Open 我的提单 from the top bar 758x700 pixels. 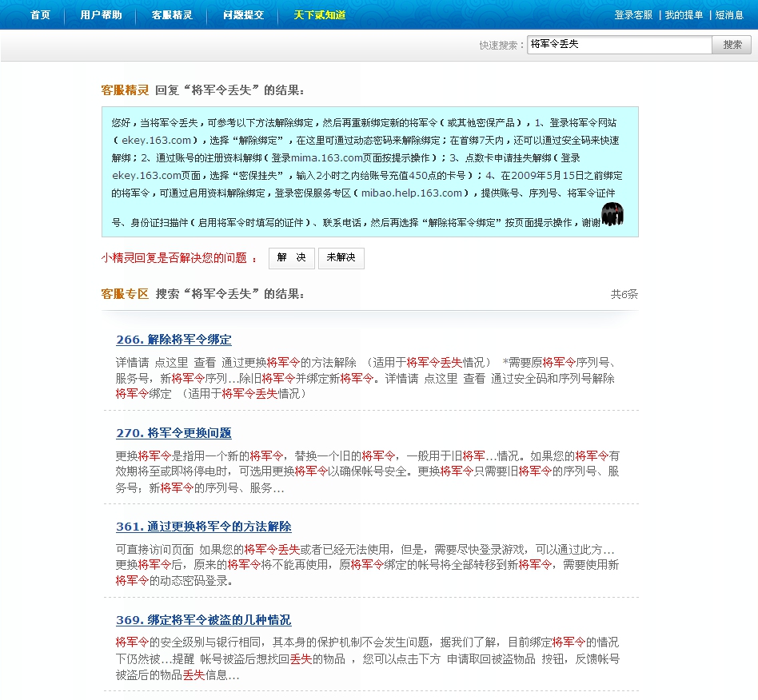pyautogui.click(x=684, y=15)
